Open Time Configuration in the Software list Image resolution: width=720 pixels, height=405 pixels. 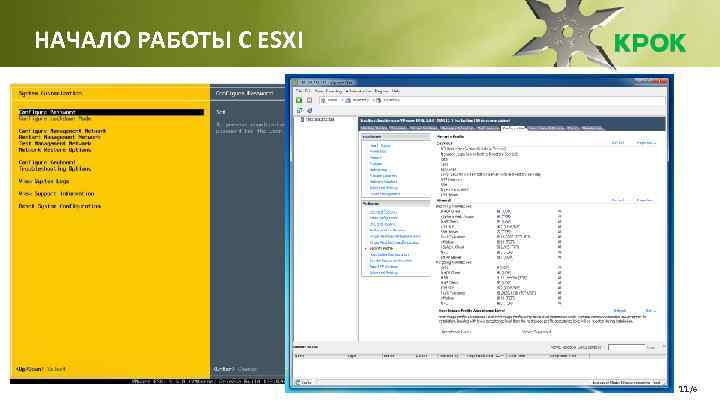(383, 218)
